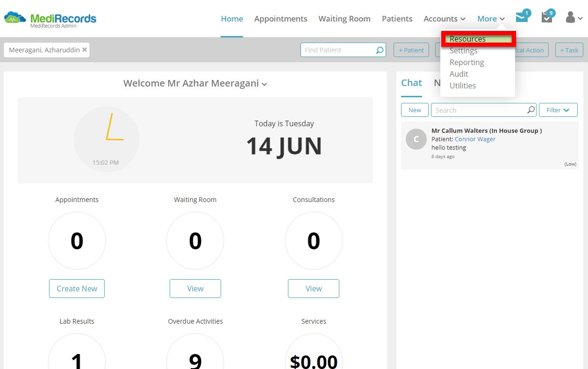588x369 pixels.
Task: Click the Appointments count circle showing 0
Action: click(77, 241)
